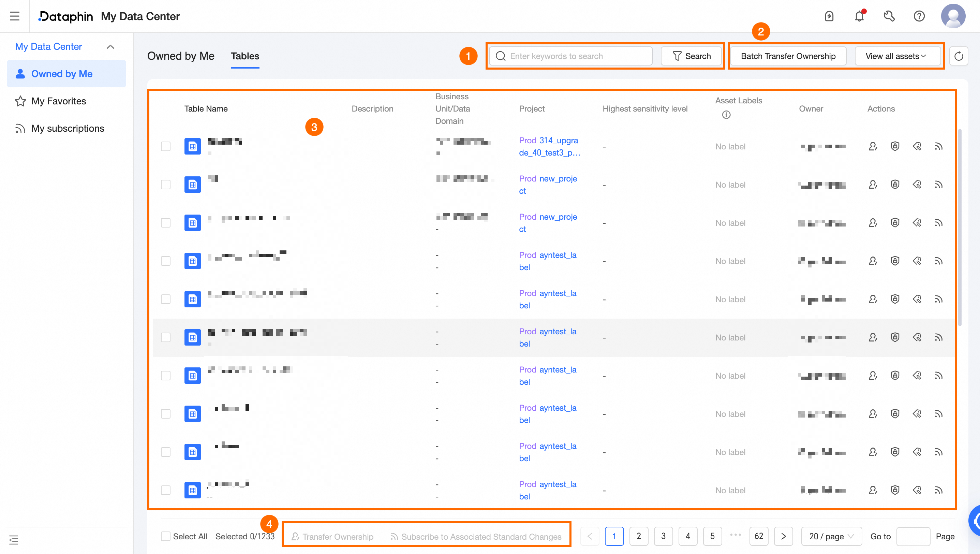This screenshot has height=554, width=980.
Task: Click the previous page arrow
Action: [590, 537]
